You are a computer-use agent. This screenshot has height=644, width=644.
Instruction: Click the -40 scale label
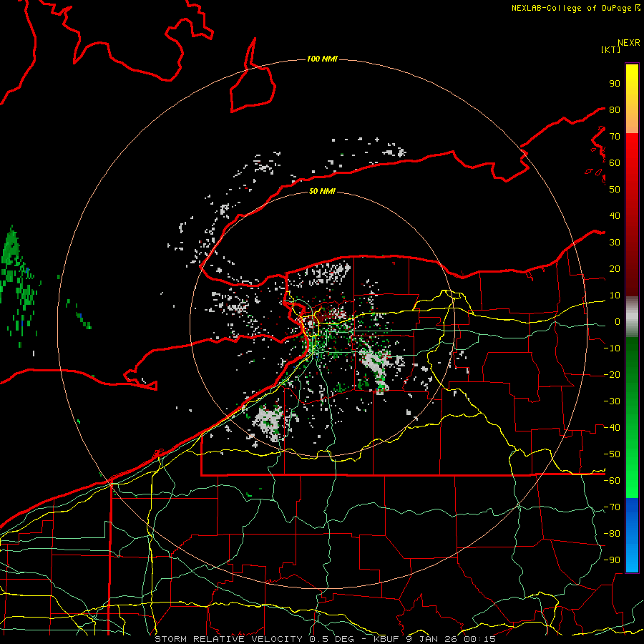pyautogui.click(x=612, y=428)
